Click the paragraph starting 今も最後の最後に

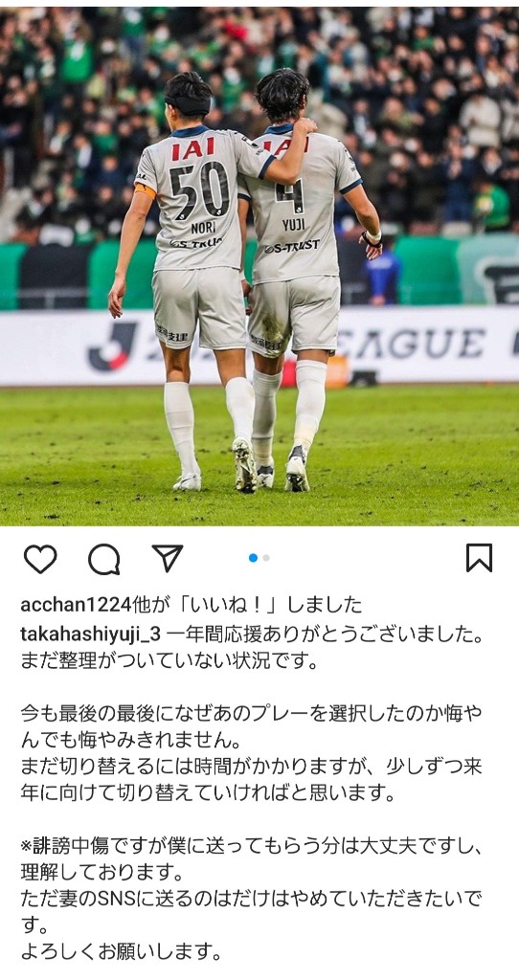point(252,725)
